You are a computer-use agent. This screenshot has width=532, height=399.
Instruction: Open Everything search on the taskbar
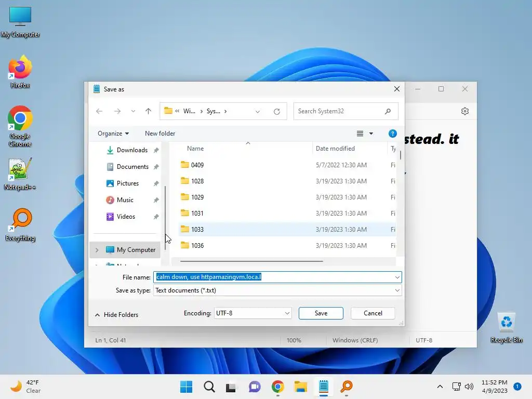click(x=347, y=387)
